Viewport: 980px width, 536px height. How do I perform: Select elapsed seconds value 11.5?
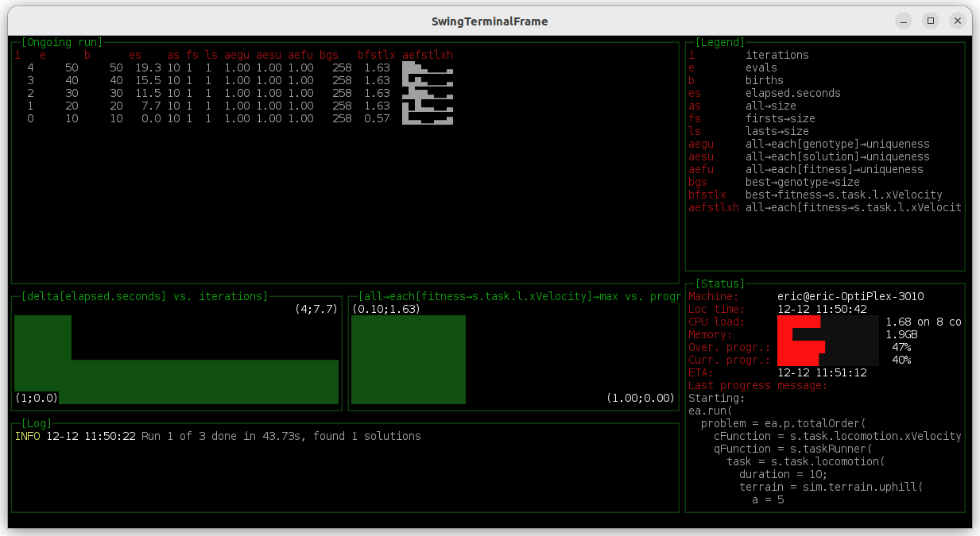[148, 93]
